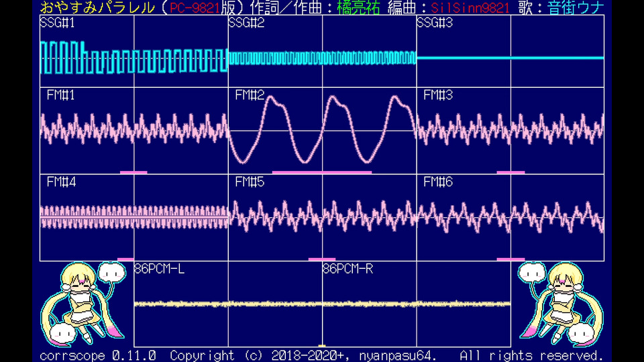644x362 pixels.
Task: Click the red PC-9821 text in title
Action: pyautogui.click(x=195, y=7)
